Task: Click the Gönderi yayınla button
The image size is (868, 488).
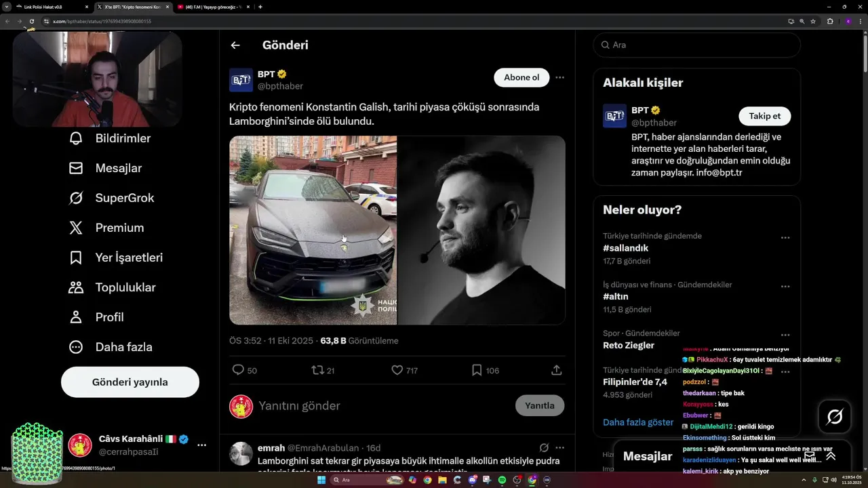Action: coord(130,382)
